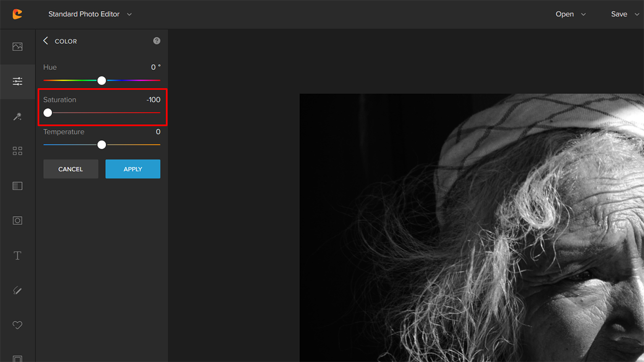Apply the color adjustments
Screen dimensions: 644x362
(x=132, y=169)
